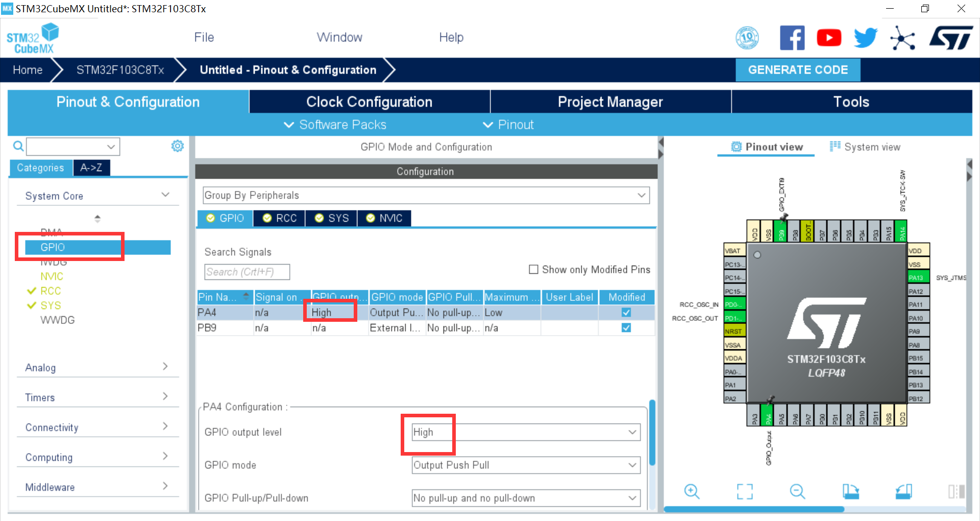
Task: Select the SYS peripheral tab
Action: (x=332, y=218)
